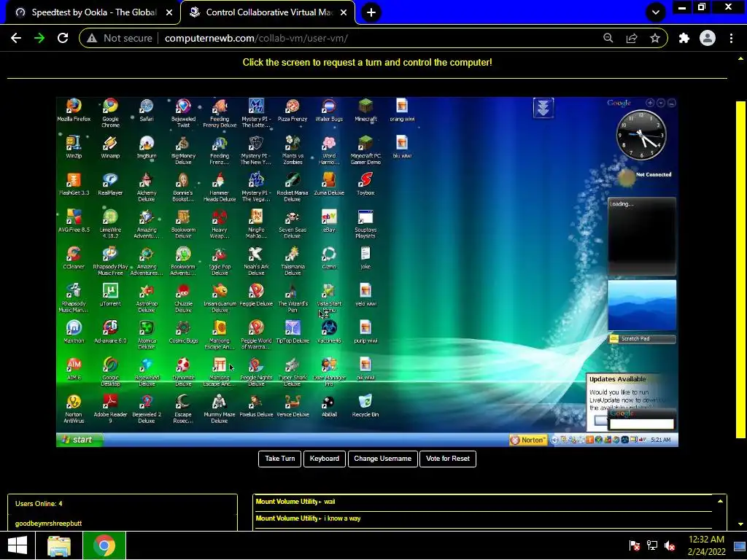Open a new browser tab
Viewport: 747px width, 560px height.
[x=371, y=12]
